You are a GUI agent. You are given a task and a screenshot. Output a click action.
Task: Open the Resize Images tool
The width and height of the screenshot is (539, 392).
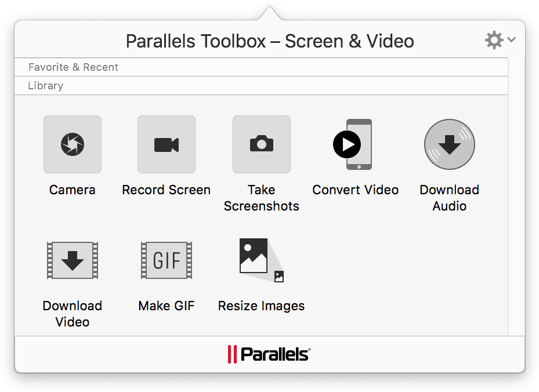[x=262, y=260]
